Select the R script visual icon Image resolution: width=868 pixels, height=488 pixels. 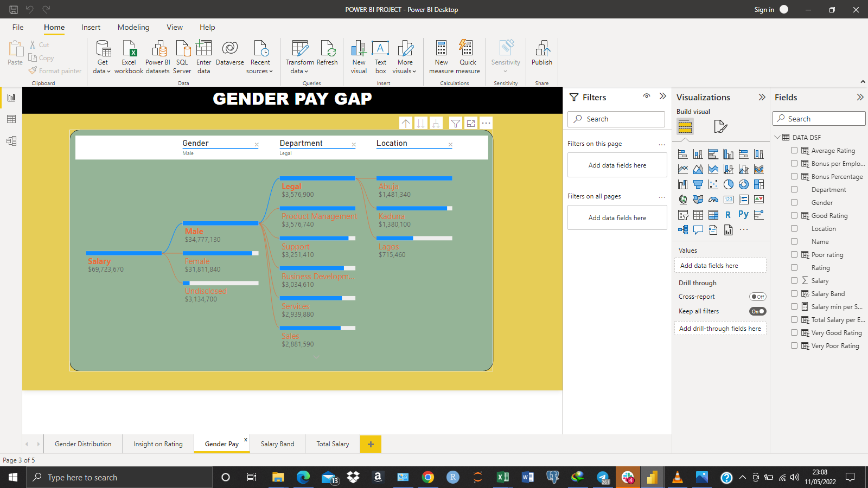click(x=728, y=214)
